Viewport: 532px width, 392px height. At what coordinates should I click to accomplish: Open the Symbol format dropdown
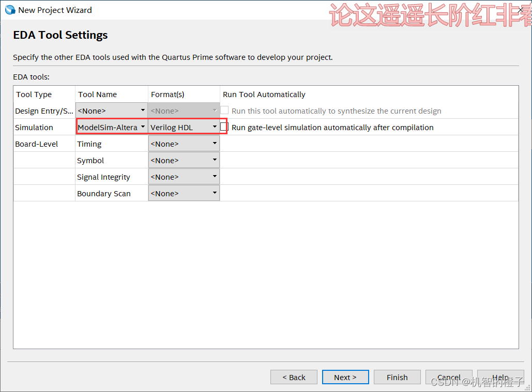[184, 160]
